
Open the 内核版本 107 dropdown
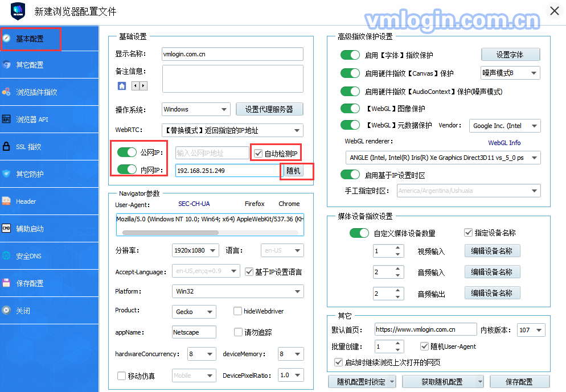531,330
